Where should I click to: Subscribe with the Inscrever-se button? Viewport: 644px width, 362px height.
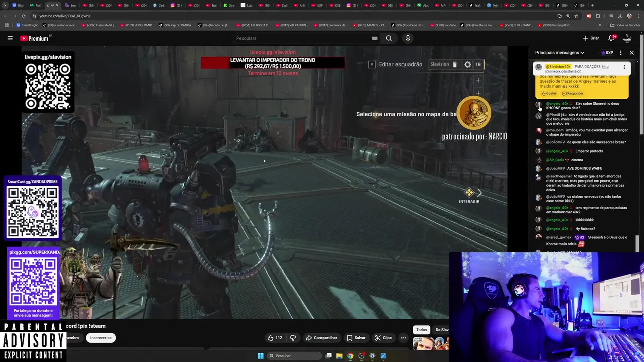101,338
